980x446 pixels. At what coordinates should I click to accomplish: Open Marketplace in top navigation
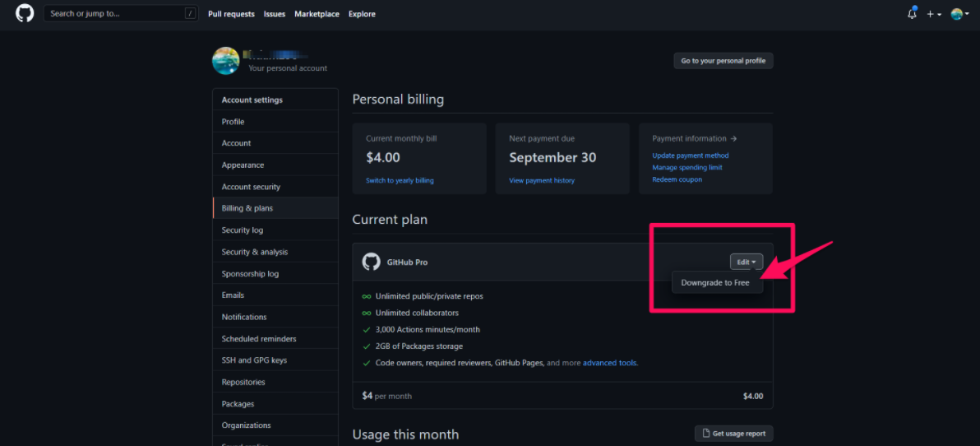coord(317,14)
